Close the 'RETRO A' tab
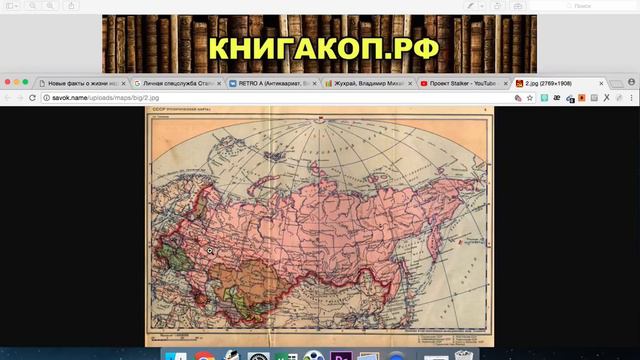Screen dimensions: 640x360 coord(314,83)
